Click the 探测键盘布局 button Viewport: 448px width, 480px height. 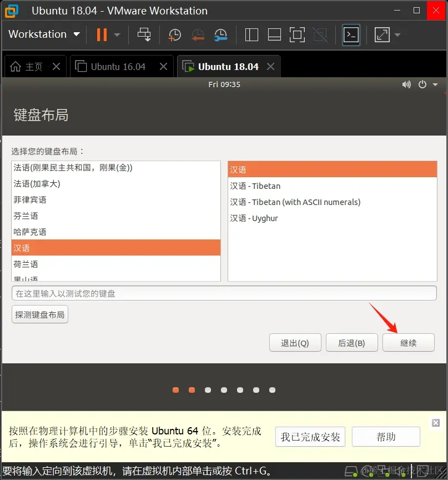[40, 314]
